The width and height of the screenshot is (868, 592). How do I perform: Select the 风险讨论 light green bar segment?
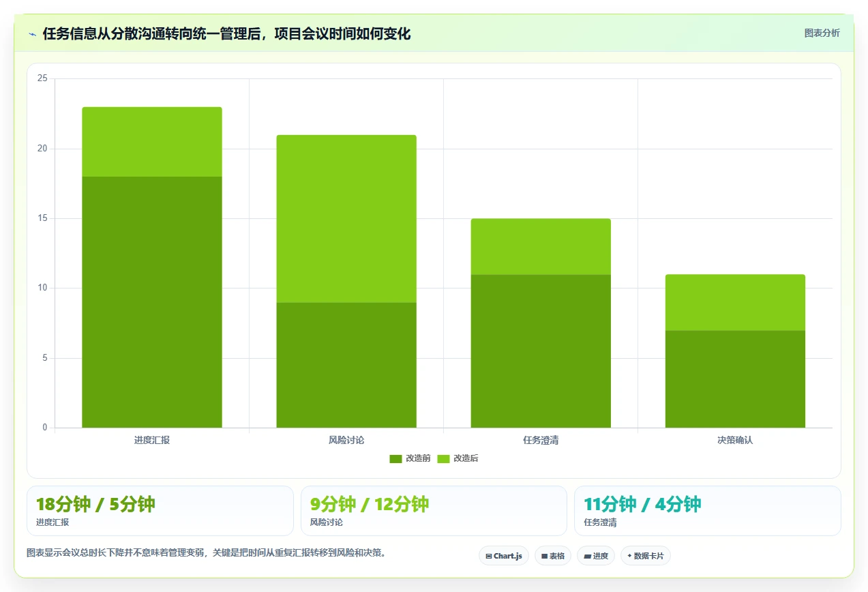coord(346,219)
